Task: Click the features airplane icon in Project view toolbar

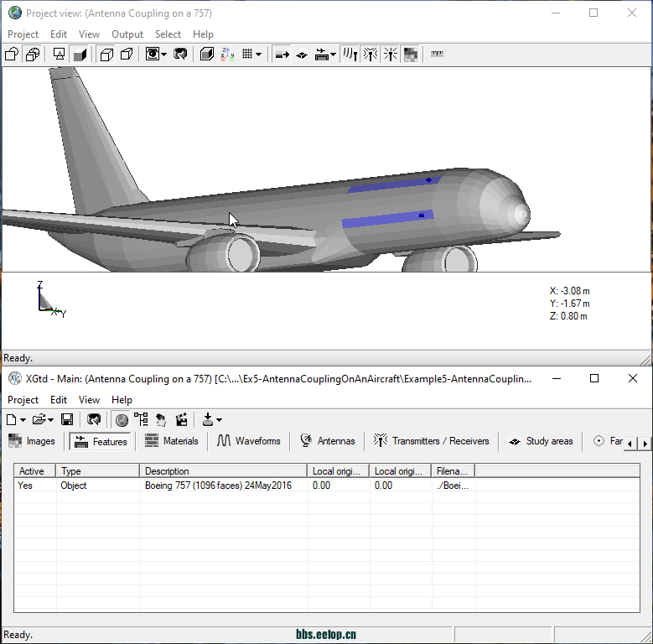Action: coord(322,55)
